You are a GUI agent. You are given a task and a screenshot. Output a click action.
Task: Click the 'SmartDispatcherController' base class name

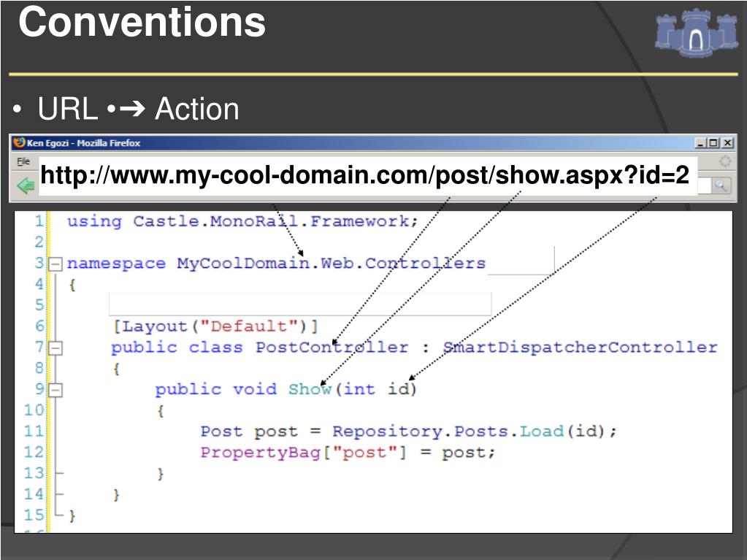coord(581,348)
